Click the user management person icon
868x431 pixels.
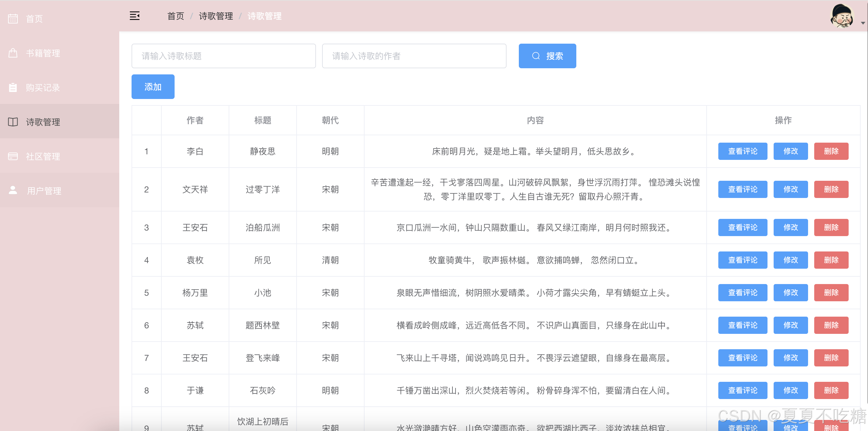13,190
